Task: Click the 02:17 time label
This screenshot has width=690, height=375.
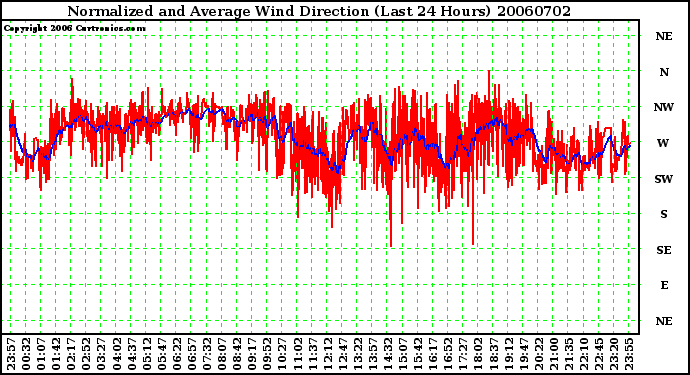Action: tap(71, 354)
